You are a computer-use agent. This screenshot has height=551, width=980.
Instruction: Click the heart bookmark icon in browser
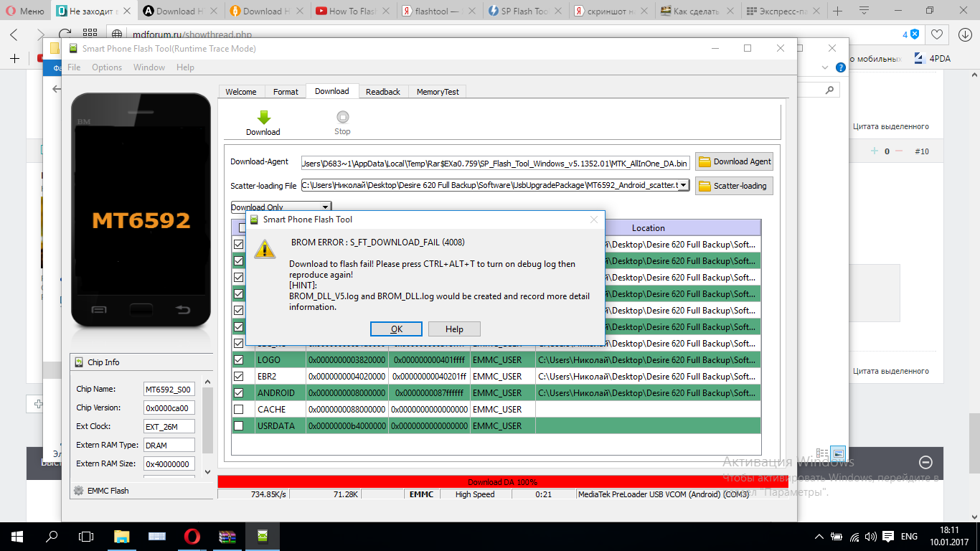click(936, 34)
